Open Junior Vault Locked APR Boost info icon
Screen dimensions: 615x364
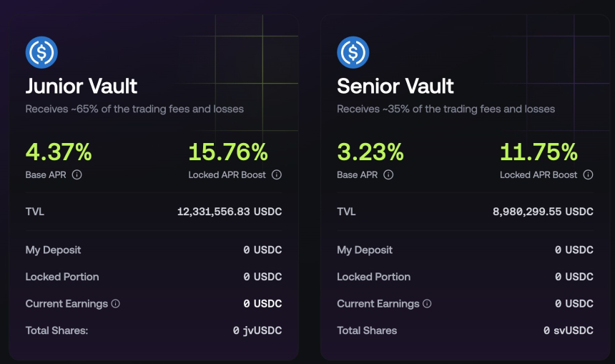[x=277, y=174]
